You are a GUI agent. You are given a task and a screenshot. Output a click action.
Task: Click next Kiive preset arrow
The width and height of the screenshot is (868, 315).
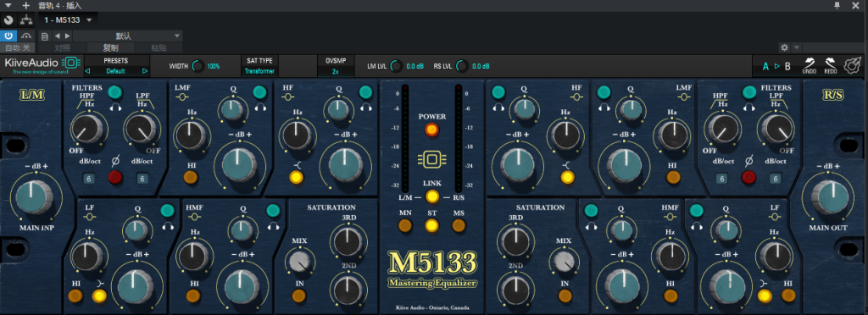click(x=145, y=71)
